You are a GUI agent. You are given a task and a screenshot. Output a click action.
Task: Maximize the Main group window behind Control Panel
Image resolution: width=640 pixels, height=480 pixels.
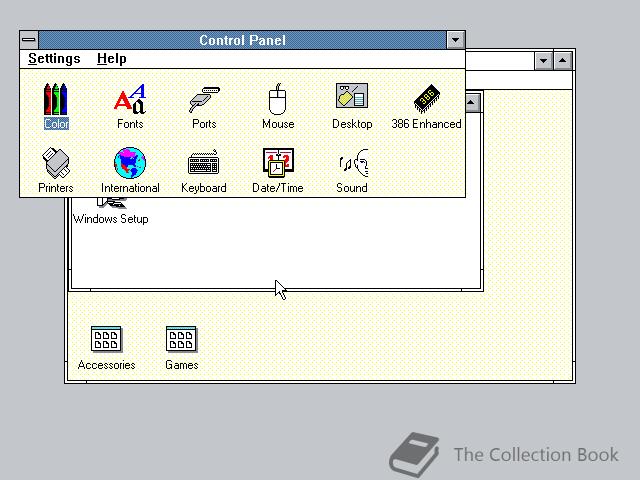point(473,102)
